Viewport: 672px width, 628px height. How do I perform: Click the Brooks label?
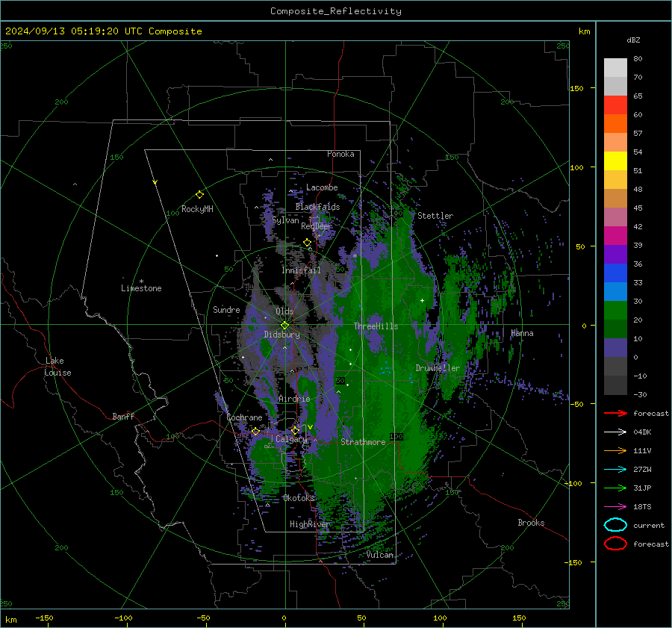point(531,523)
